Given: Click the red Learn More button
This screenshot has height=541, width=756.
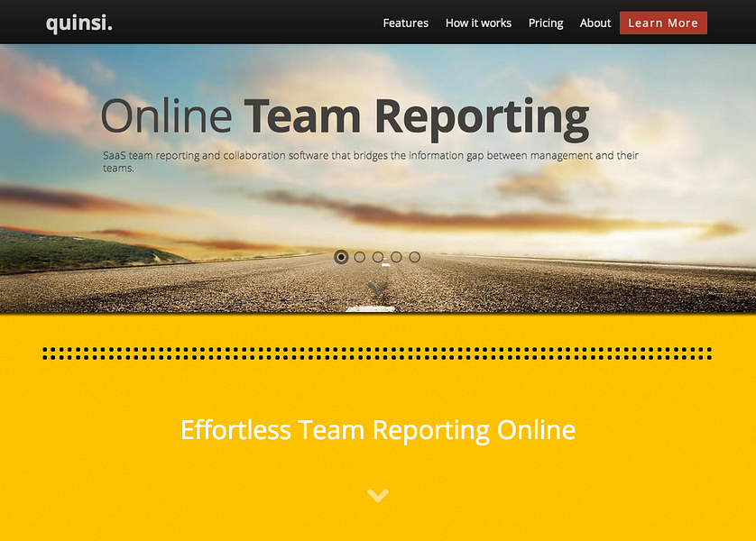Looking at the screenshot, I should click(x=663, y=23).
